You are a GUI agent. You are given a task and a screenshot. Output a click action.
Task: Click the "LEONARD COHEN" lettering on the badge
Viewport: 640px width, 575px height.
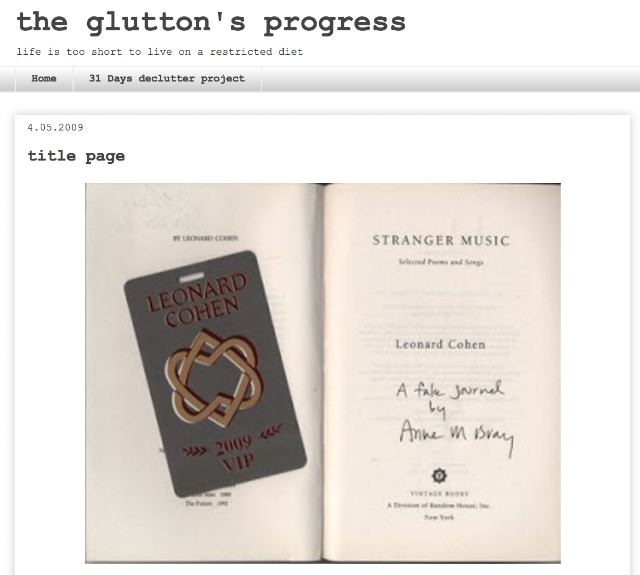[197, 300]
